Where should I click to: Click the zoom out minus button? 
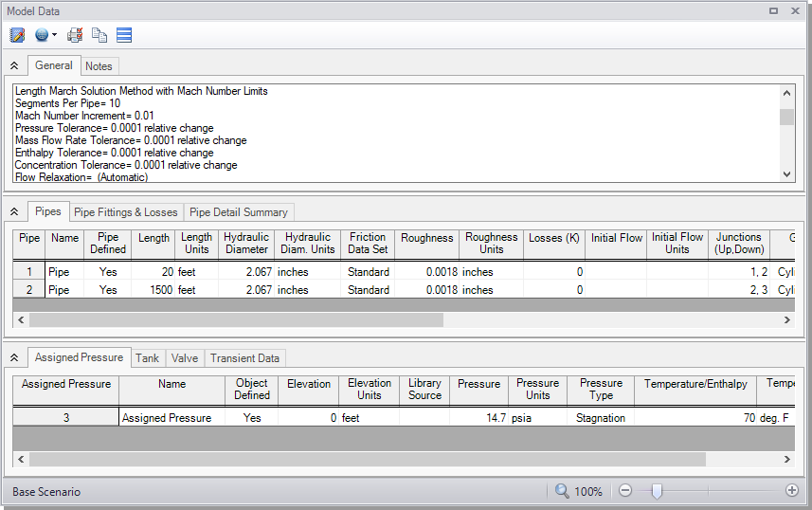click(x=625, y=490)
